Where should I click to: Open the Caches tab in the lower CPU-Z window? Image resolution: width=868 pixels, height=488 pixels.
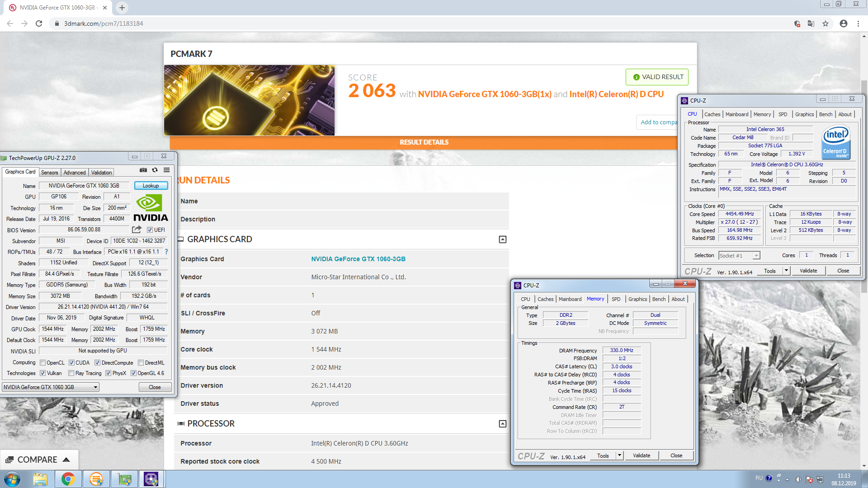pyautogui.click(x=545, y=299)
